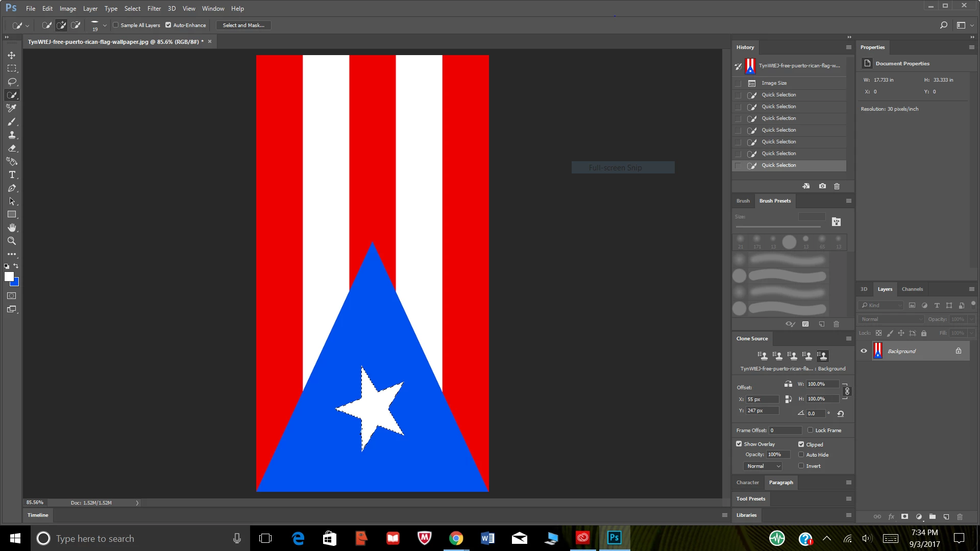This screenshot has height=551, width=980.
Task: Select the Horizontal Type tool
Action: [12, 175]
